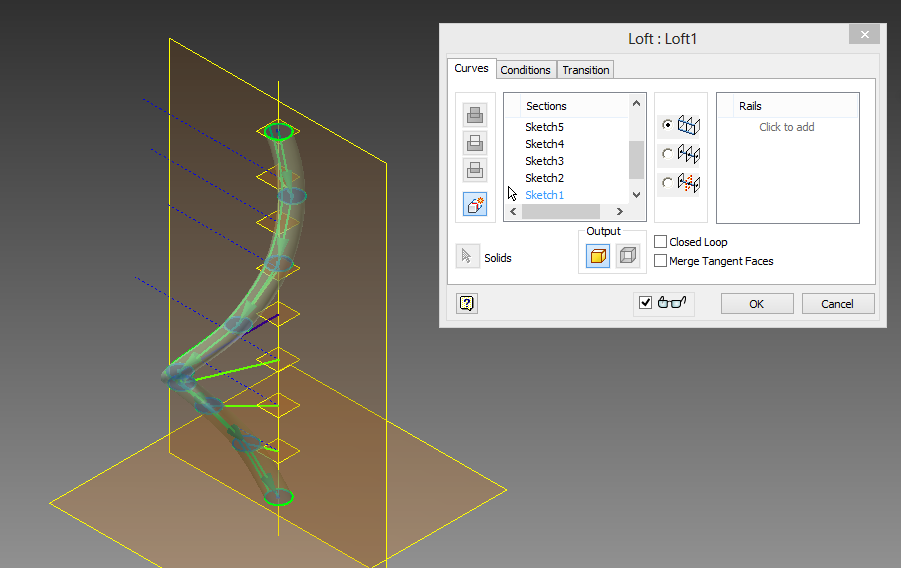This screenshot has height=568, width=901.
Task: Select the Intersect operation icon
Action: 475,170
